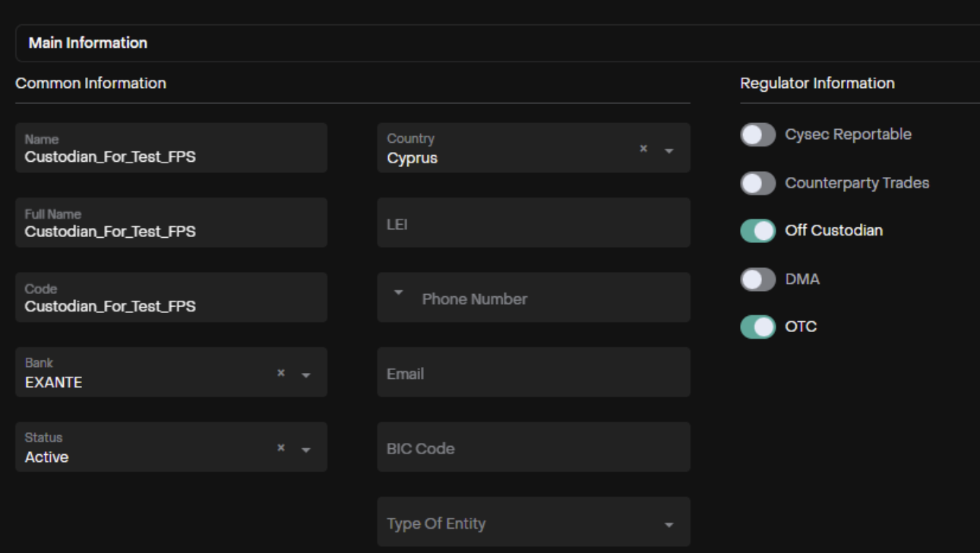Clear the Status value via x icon

(x=280, y=449)
